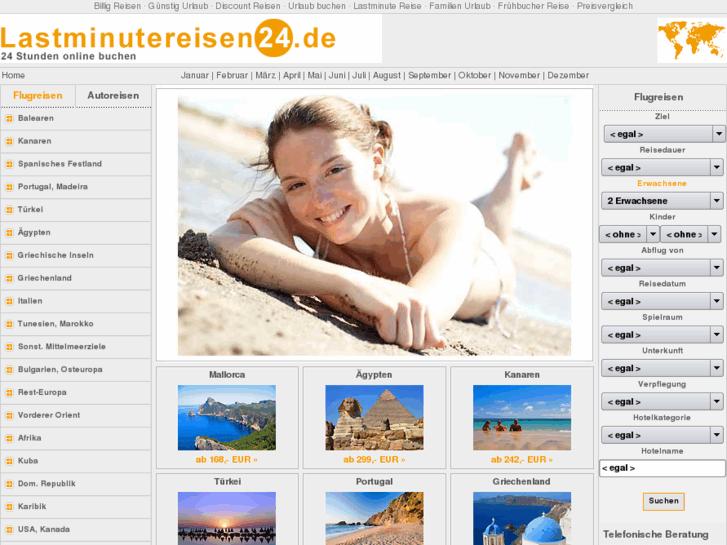Select September in the month navigation
Screen dimensions: 727x545
coord(429,75)
